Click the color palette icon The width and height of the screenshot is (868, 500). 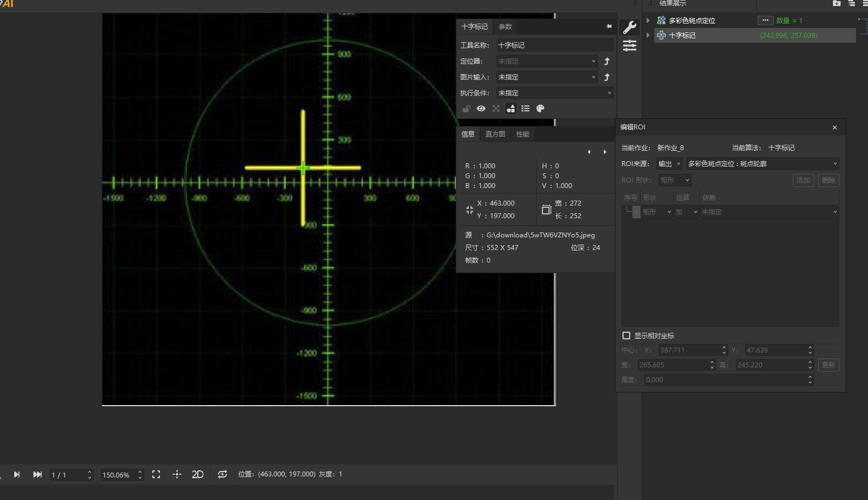[540, 109]
